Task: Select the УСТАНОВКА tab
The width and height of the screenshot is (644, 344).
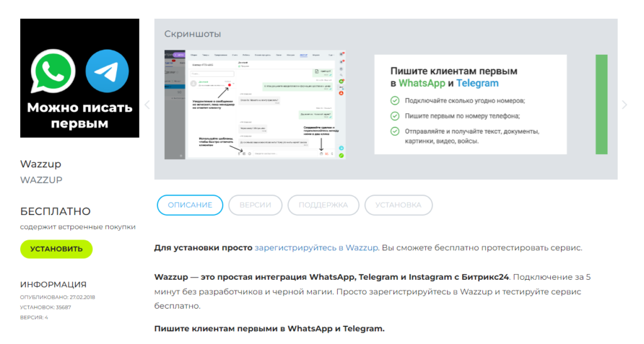Action: coord(397,205)
